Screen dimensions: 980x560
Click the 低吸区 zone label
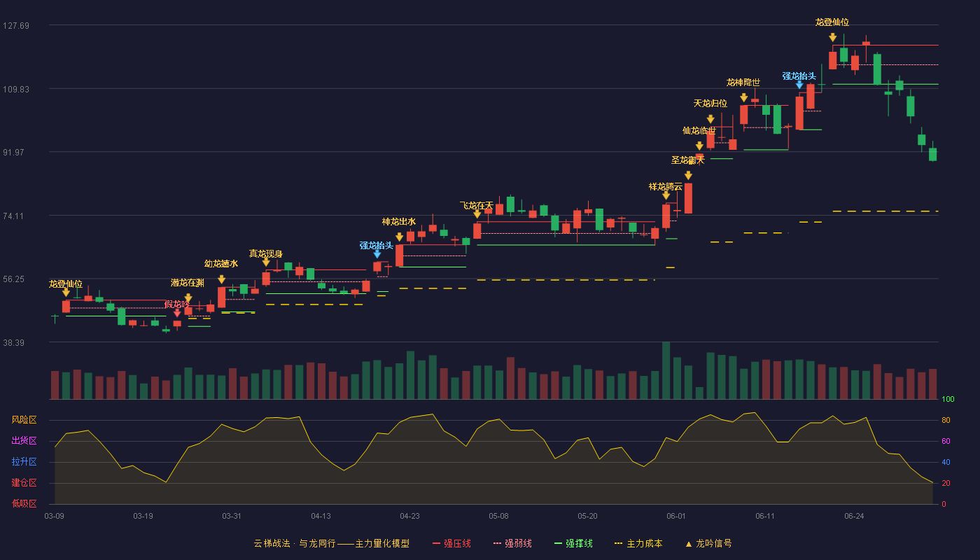(24, 503)
